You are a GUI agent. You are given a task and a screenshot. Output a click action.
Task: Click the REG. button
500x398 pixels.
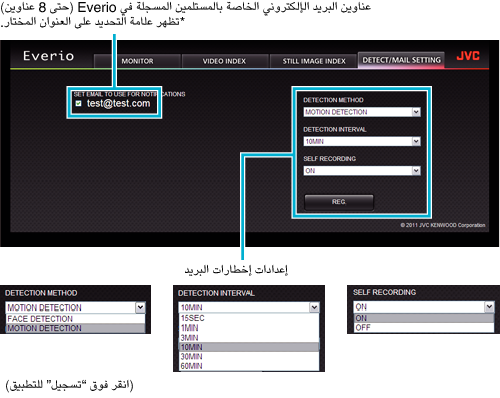[339, 202]
